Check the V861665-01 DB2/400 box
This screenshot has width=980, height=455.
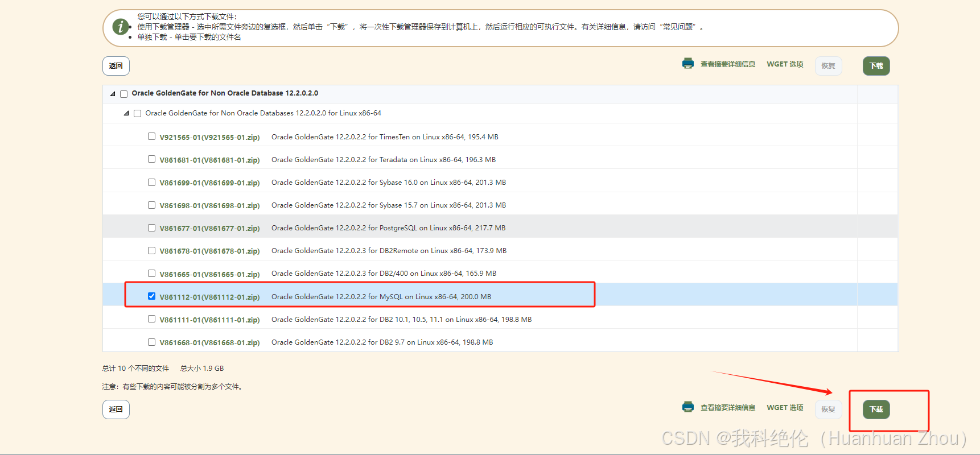point(151,274)
